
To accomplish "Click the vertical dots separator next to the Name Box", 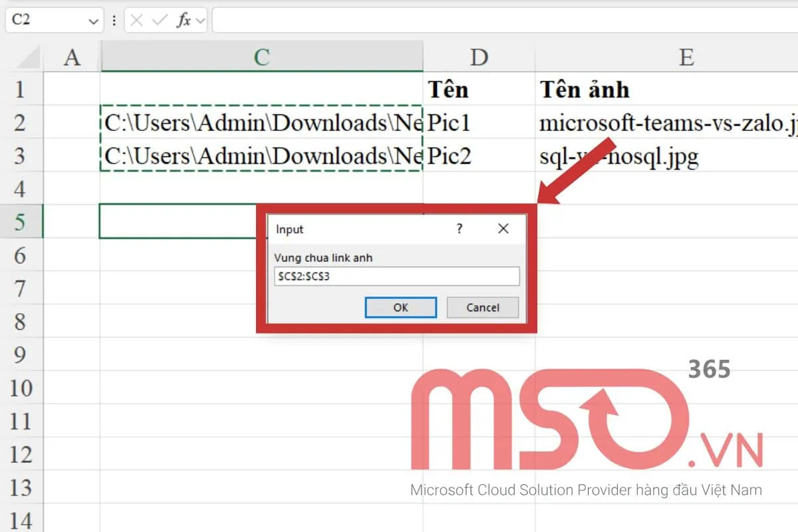I will pos(114,20).
